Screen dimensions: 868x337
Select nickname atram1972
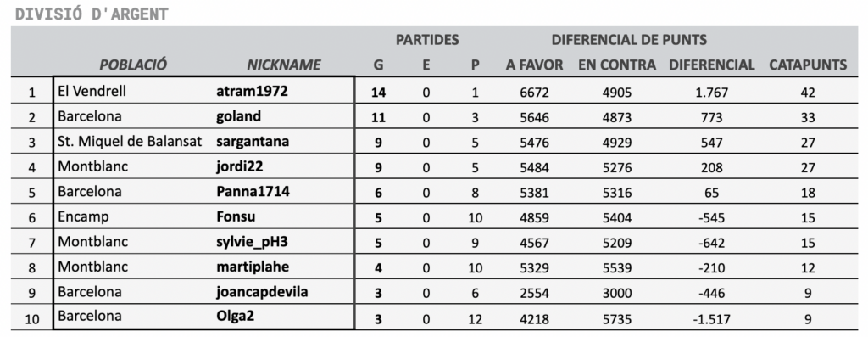point(252,92)
